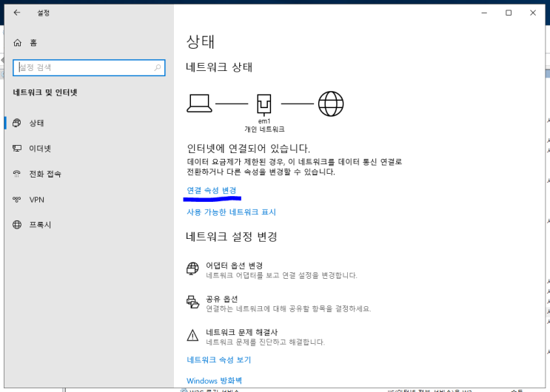Click the sharing options printer icon
550x392 pixels.
click(192, 302)
